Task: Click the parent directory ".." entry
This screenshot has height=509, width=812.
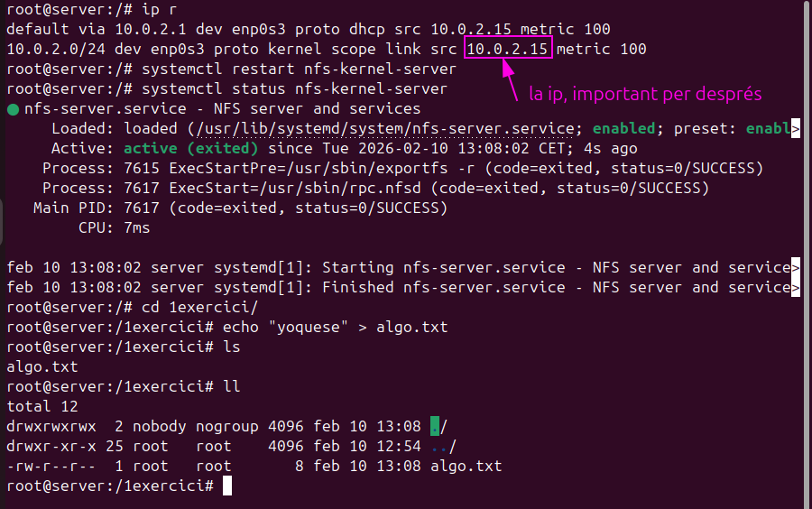Action: (x=440, y=446)
